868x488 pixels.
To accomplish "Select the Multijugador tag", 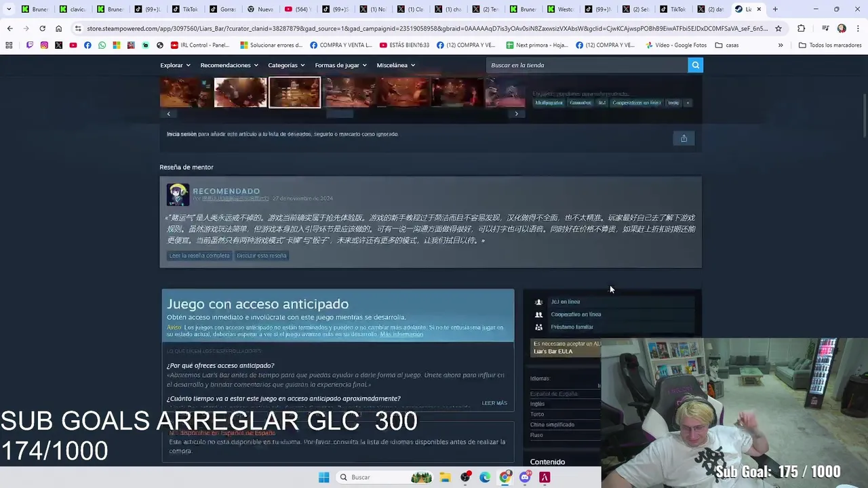I will pos(549,102).
